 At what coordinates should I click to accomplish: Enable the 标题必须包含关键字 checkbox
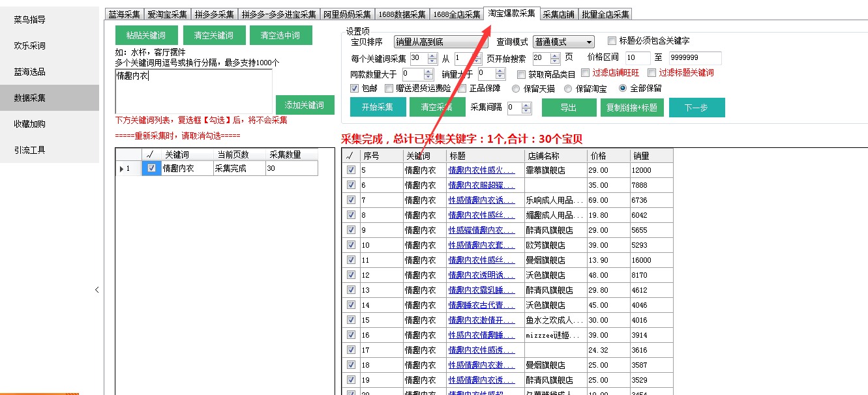(x=612, y=41)
